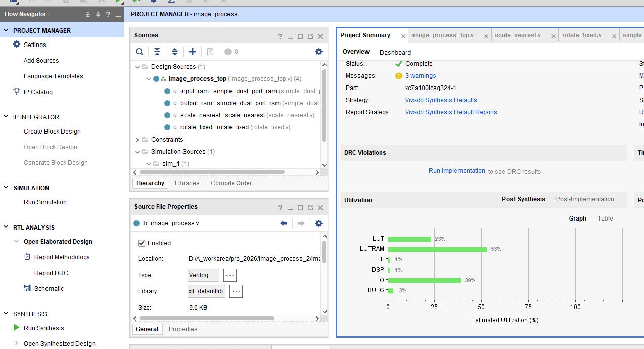This screenshot has width=644, height=349.
Task: Switch utilization view to Post-Implementation
Action: (x=585, y=199)
